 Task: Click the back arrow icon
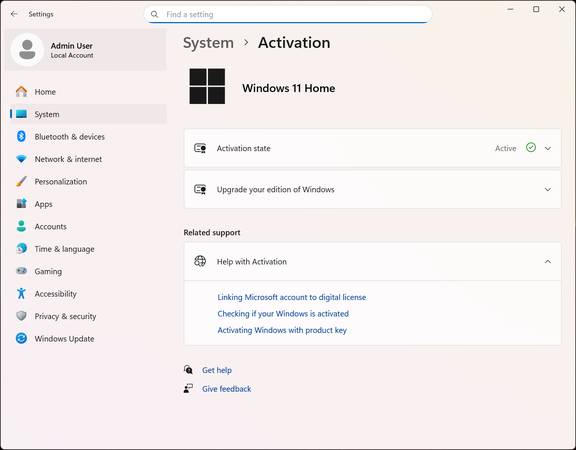tap(14, 14)
